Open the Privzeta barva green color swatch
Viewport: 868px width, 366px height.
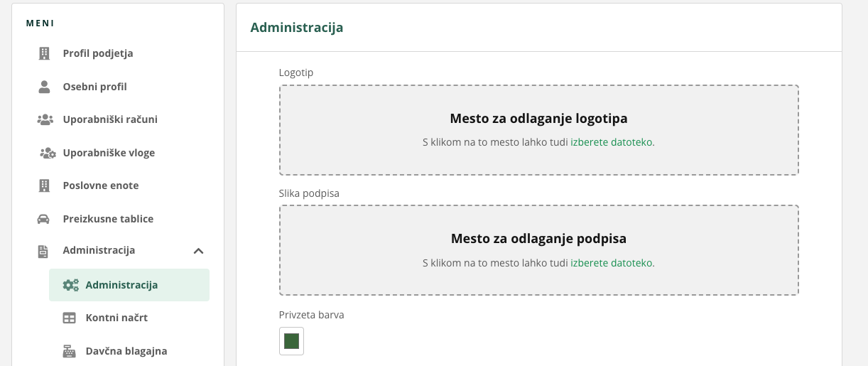(x=291, y=341)
